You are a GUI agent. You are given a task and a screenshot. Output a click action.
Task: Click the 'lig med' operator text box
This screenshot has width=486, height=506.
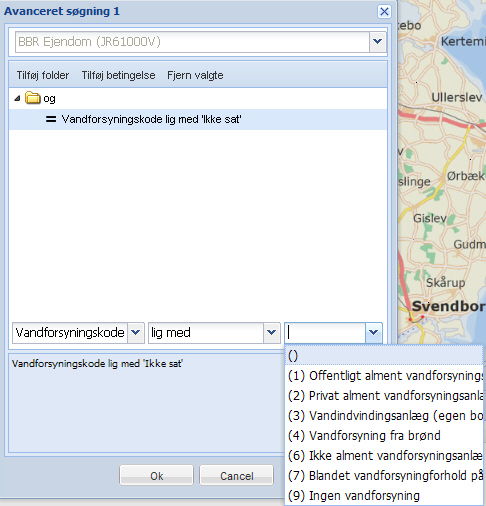point(206,333)
